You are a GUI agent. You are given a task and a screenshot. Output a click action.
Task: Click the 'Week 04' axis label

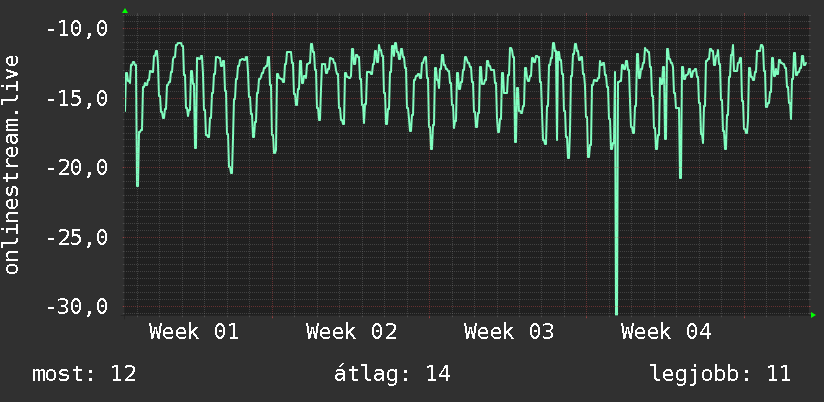tap(666, 332)
